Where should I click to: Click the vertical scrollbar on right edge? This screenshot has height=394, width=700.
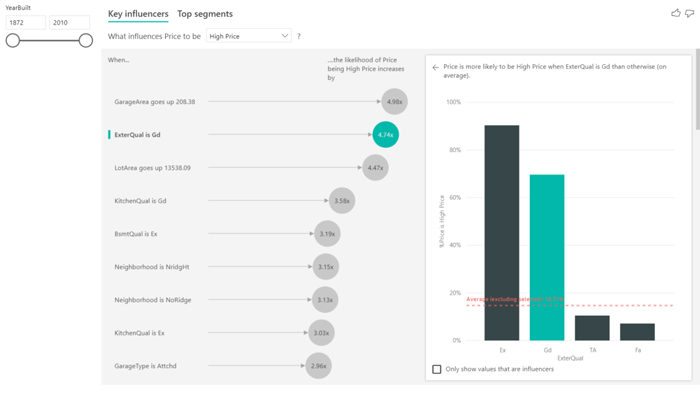point(697,89)
